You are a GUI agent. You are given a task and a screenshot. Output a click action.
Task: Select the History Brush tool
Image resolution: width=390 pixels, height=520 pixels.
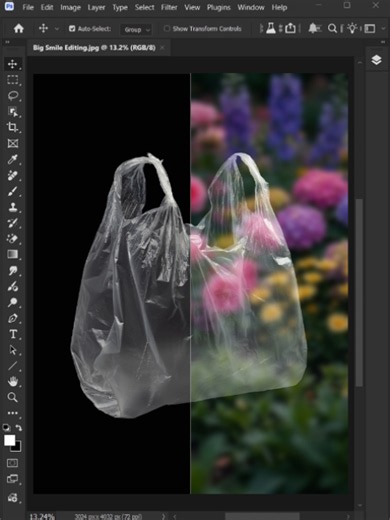pyautogui.click(x=13, y=223)
